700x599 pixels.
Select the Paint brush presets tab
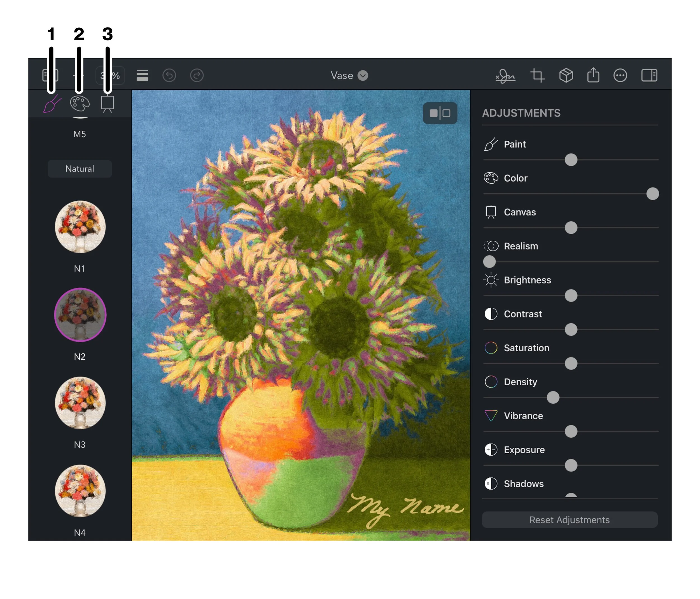(x=52, y=104)
